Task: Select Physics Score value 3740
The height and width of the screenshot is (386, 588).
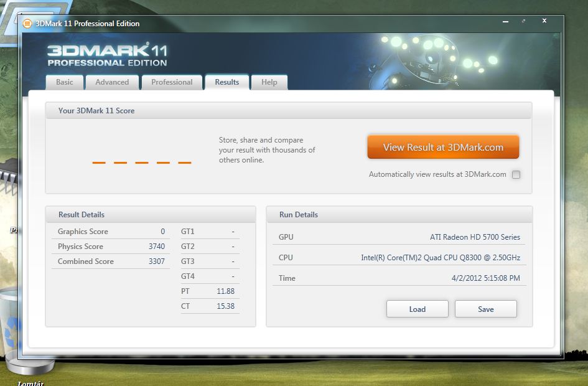Action: point(157,247)
